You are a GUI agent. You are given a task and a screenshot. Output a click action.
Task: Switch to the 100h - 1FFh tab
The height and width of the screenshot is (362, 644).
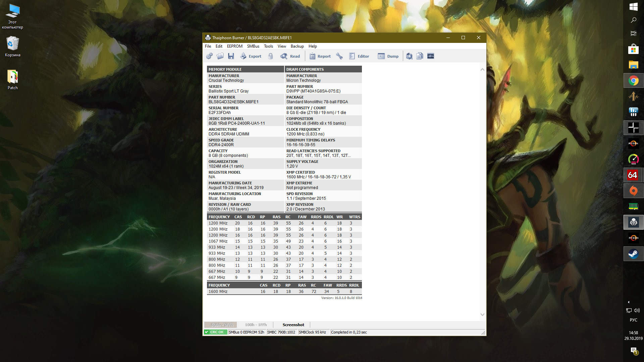(256, 325)
